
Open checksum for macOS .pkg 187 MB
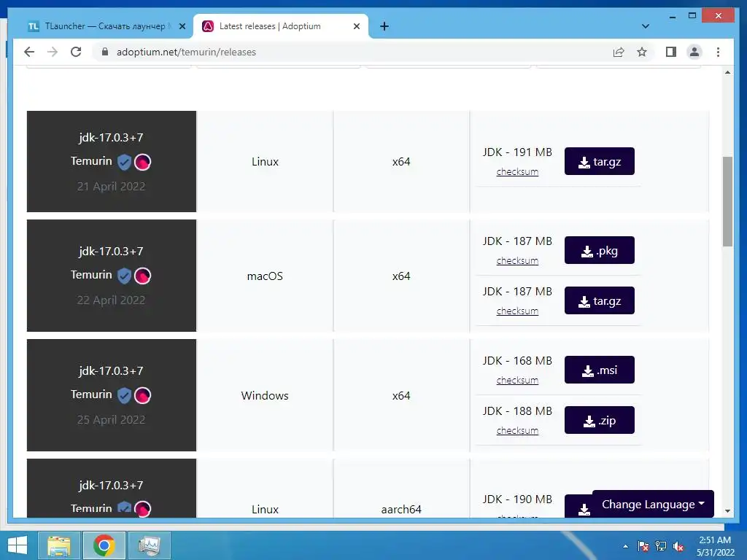517,261
